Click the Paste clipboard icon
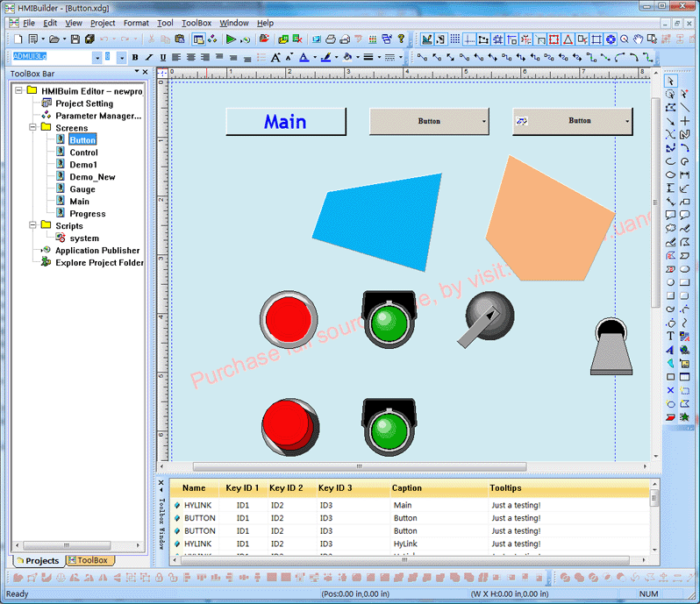This screenshot has width=700, height=604. [180, 39]
